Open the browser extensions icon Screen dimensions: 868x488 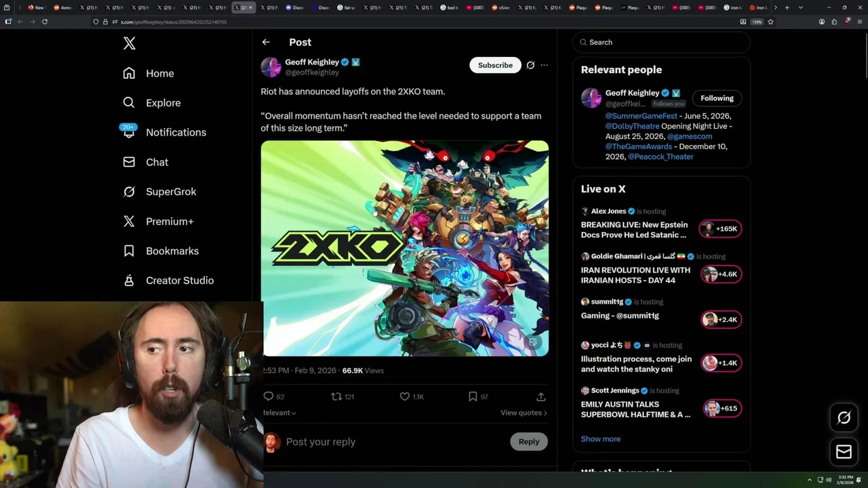pos(834,22)
